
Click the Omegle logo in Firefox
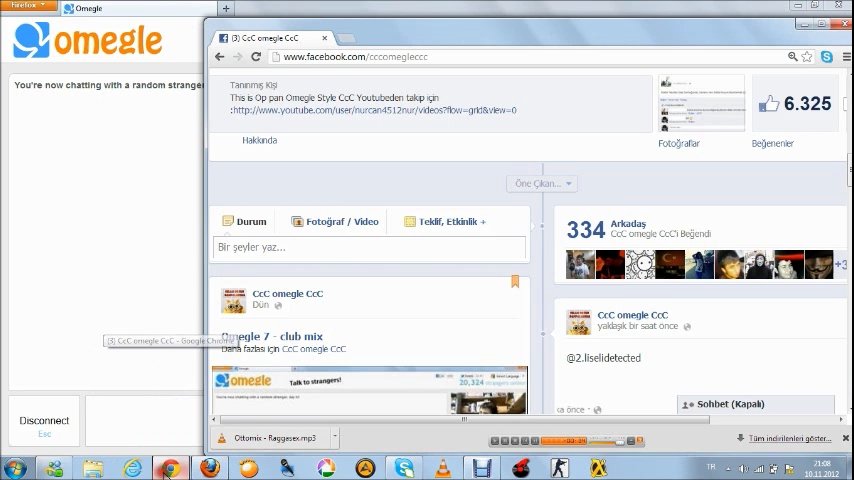[88, 40]
